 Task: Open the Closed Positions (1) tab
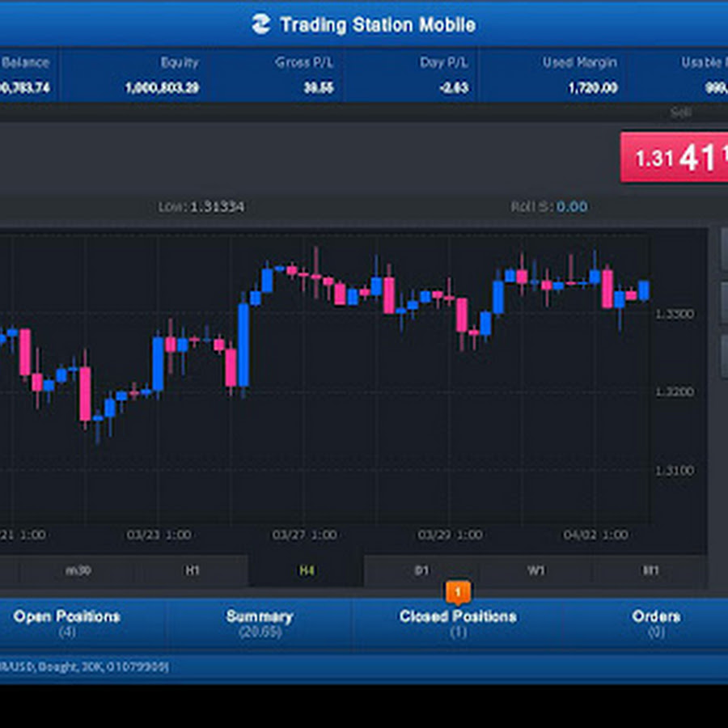coord(458,624)
